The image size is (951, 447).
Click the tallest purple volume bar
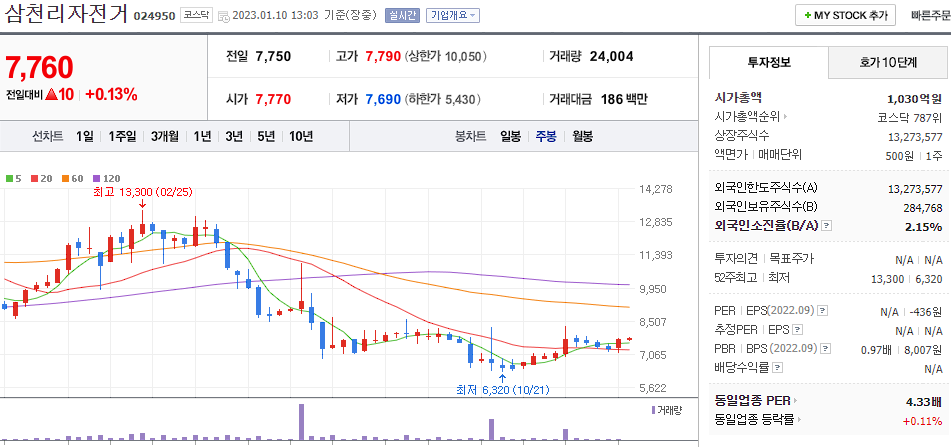tap(301, 422)
